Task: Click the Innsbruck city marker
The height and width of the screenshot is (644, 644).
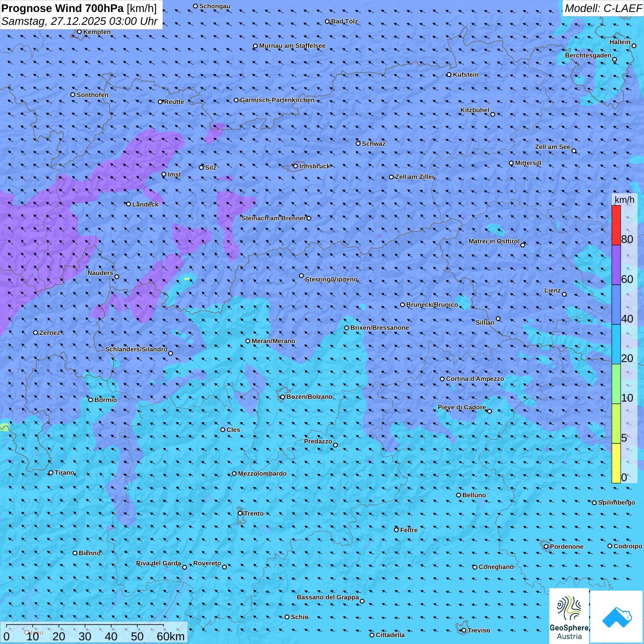Action: (295, 166)
